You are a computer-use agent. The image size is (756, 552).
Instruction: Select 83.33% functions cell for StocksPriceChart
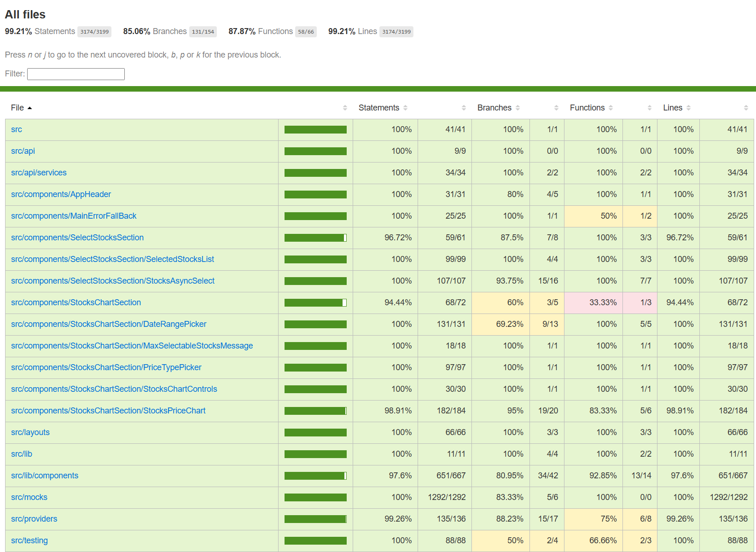coord(593,411)
